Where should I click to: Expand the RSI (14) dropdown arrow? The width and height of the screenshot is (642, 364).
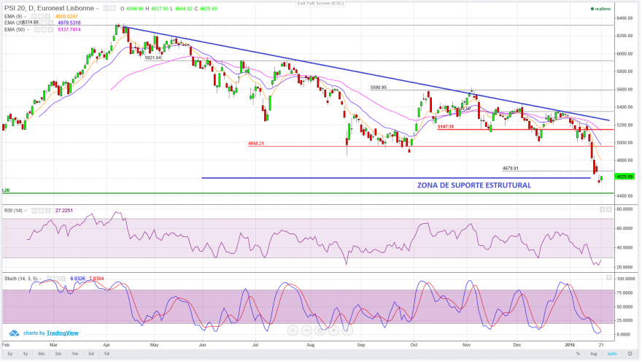[26, 211]
